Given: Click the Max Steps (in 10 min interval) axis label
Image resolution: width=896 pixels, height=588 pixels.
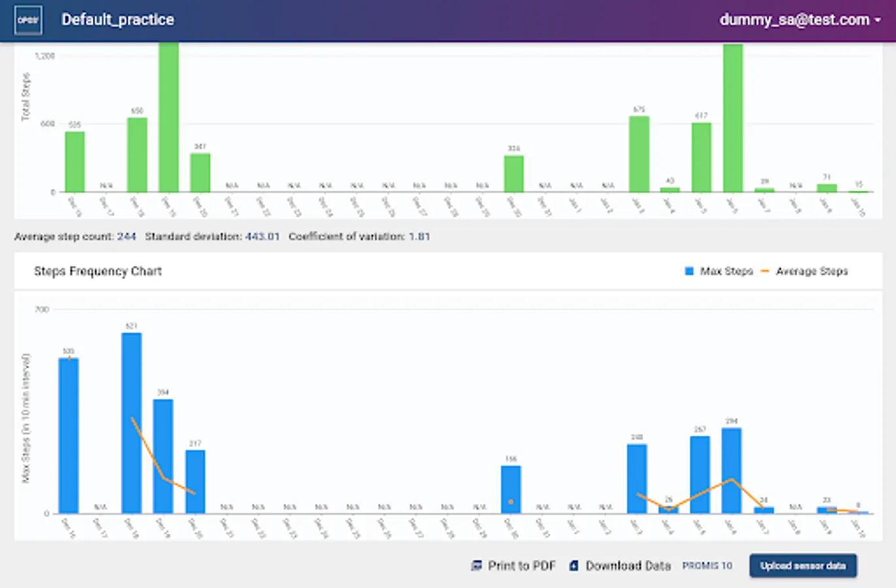Looking at the screenshot, I should pyautogui.click(x=26, y=418).
